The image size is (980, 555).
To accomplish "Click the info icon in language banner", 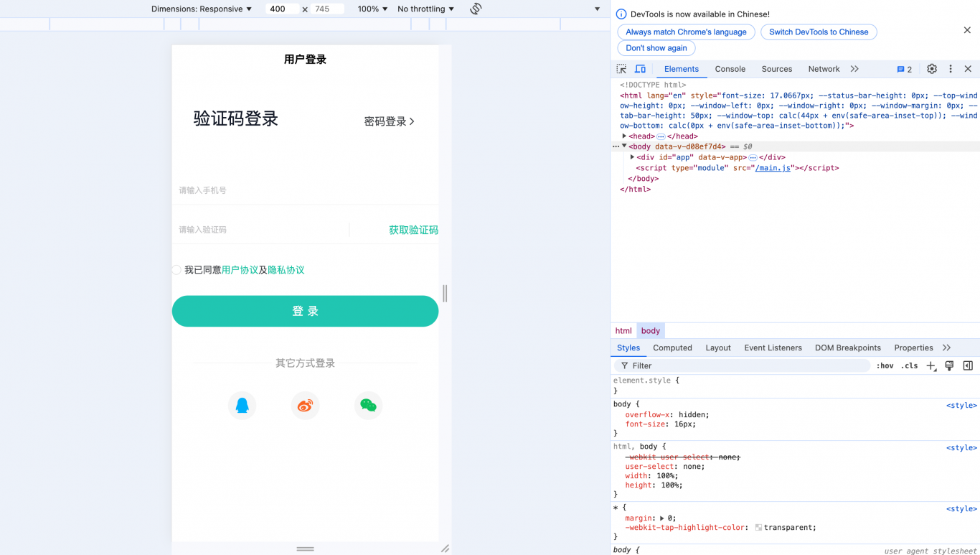I will 621,14.
